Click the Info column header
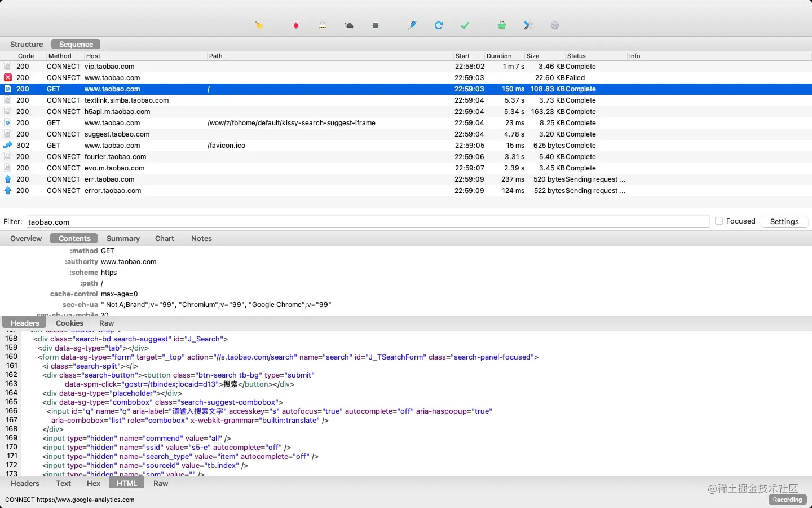Image resolution: width=812 pixels, height=508 pixels. click(634, 56)
